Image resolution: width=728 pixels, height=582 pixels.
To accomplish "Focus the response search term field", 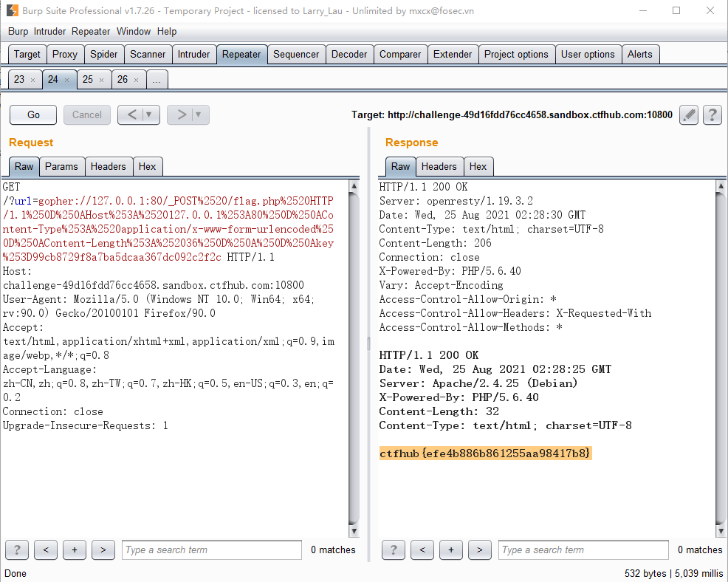I will [x=583, y=550].
